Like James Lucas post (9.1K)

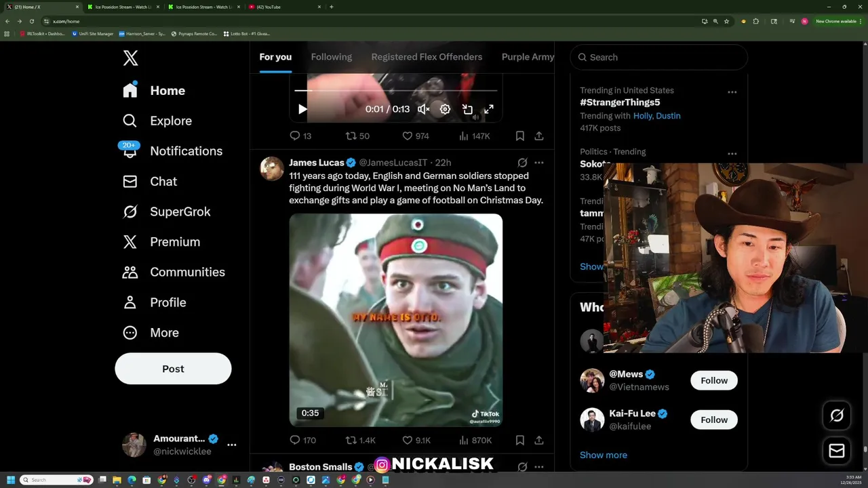pyautogui.click(x=416, y=440)
